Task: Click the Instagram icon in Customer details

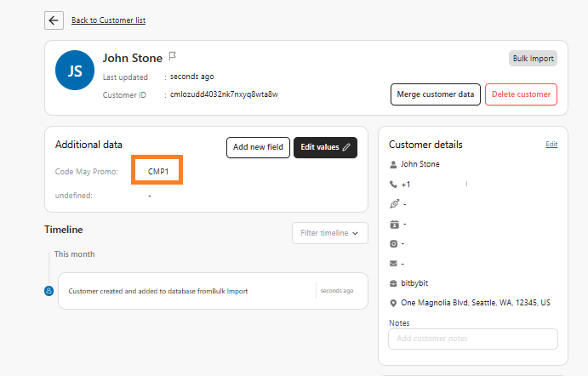Action: point(393,243)
